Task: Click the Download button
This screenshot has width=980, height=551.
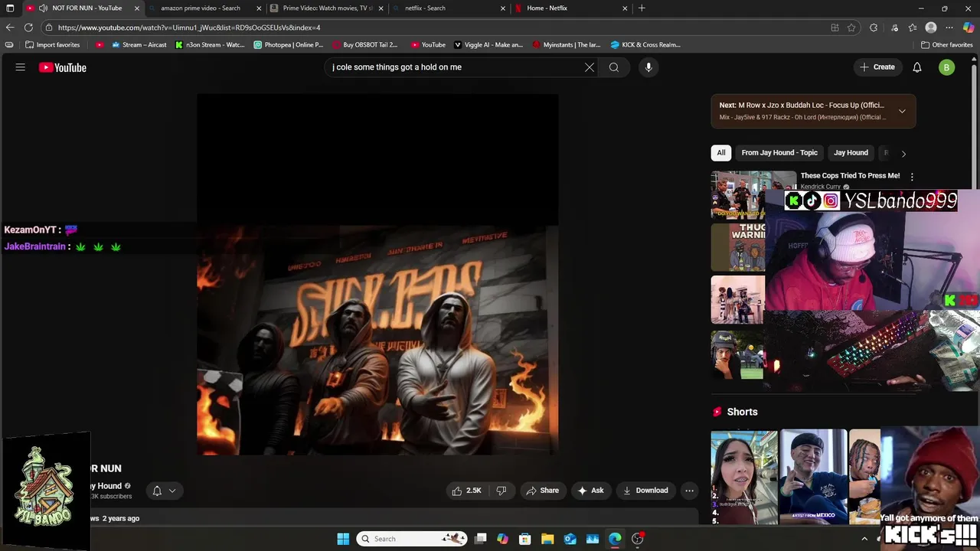Action: [645, 491]
